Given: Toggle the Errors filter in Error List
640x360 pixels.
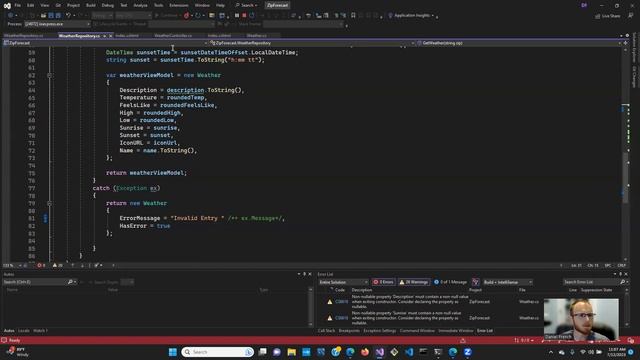Looking at the screenshot, I should (x=384, y=282).
